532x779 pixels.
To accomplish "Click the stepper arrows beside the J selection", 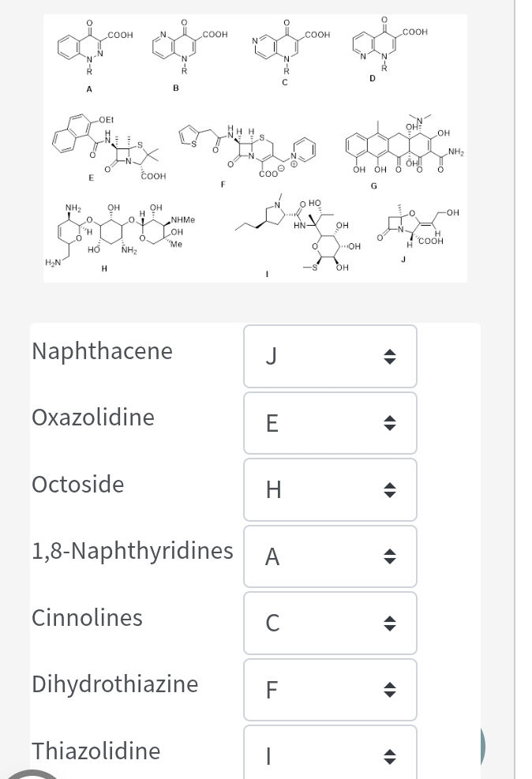I will pos(390,356).
